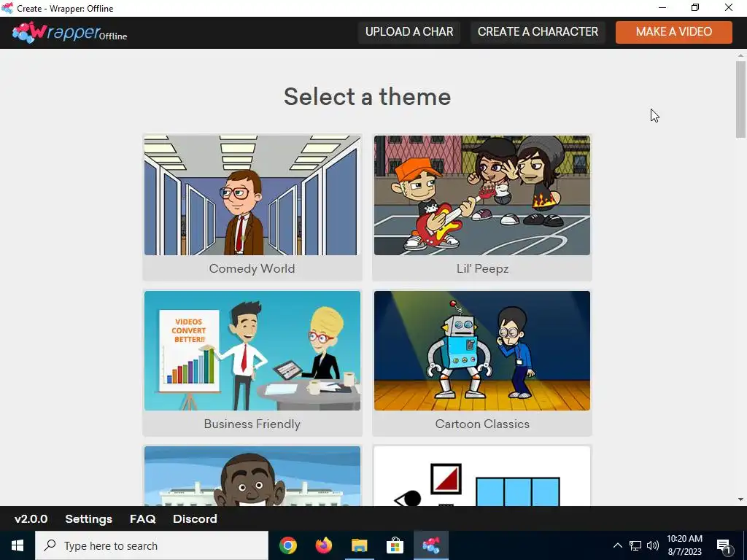Image resolution: width=747 pixels, height=560 pixels.
Task: Open the Windows Start menu
Action: (x=18, y=545)
